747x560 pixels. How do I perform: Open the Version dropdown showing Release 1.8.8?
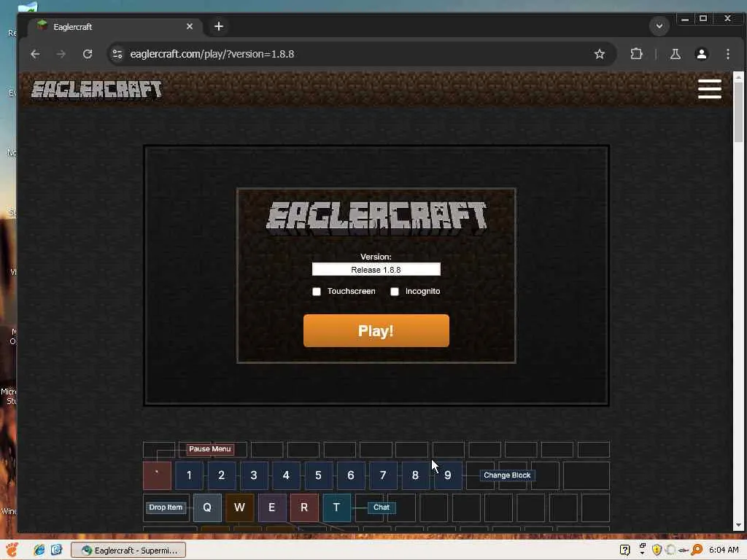376,270
